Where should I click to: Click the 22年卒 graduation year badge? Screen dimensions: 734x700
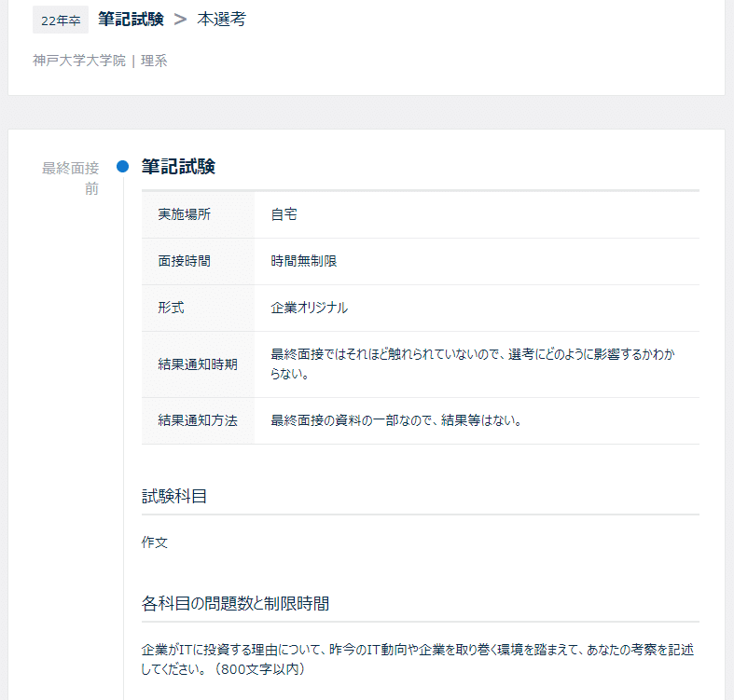(x=61, y=21)
